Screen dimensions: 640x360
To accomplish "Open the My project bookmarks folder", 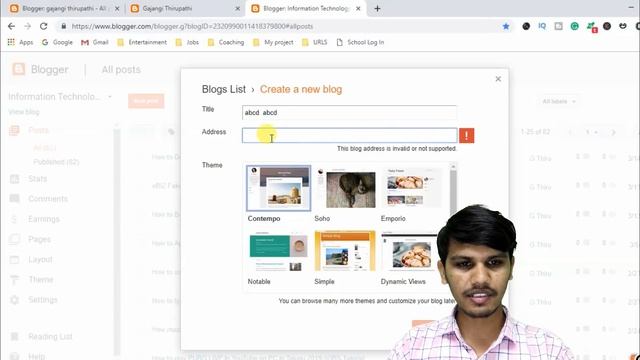I will coord(273,42).
